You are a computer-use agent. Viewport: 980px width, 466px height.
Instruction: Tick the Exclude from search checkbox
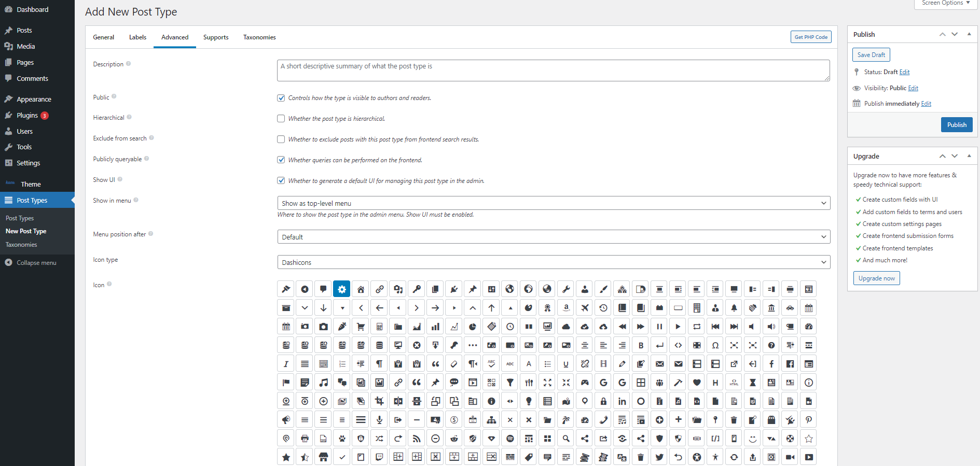point(281,139)
